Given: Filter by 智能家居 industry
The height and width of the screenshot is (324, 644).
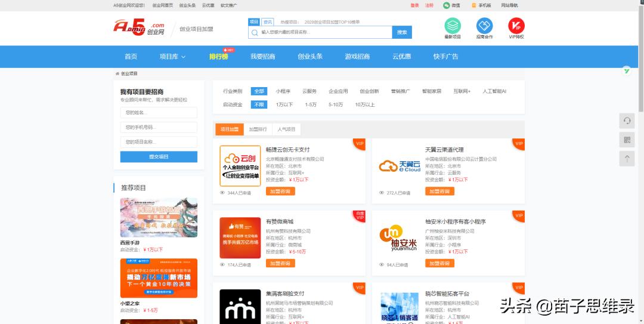Looking at the screenshot, I should tap(432, 91).
